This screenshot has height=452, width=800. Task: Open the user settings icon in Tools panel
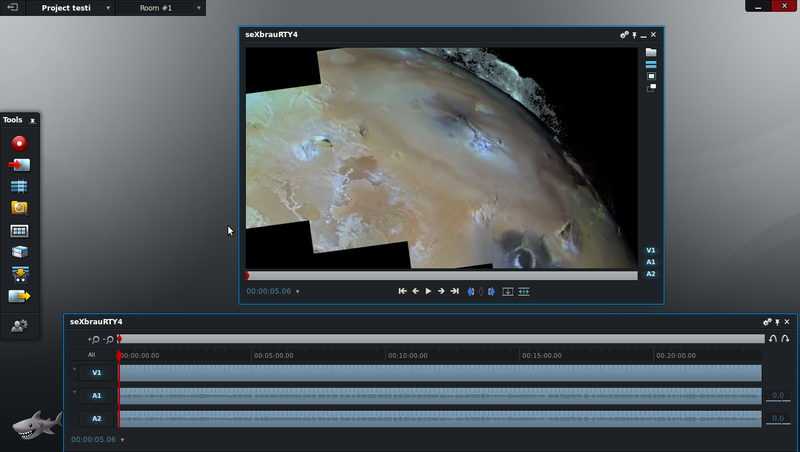click(x=19, y=325)
